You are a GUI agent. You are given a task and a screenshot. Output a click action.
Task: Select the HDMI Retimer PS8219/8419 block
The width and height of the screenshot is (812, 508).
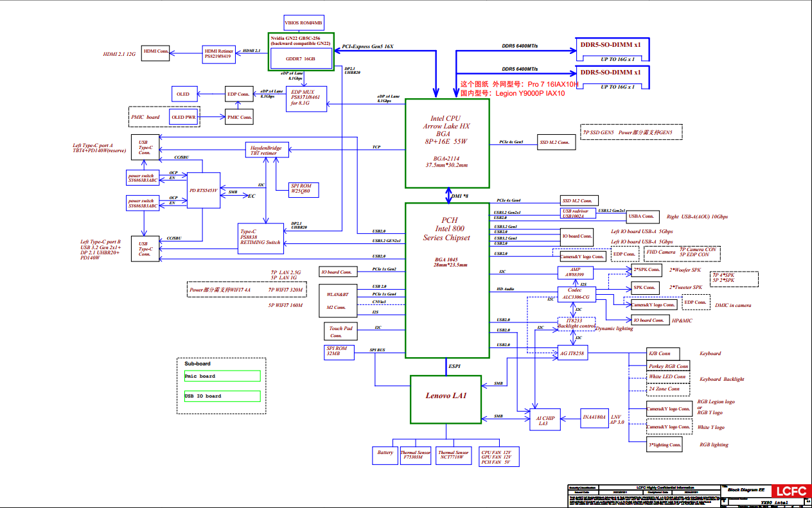coord(218,54)
